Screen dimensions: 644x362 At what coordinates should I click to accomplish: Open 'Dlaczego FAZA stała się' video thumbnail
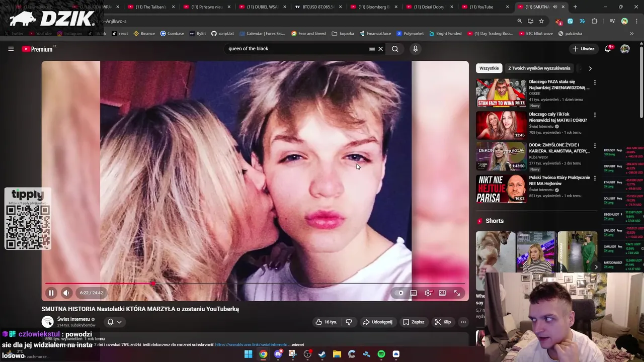(x=501, y=93)
